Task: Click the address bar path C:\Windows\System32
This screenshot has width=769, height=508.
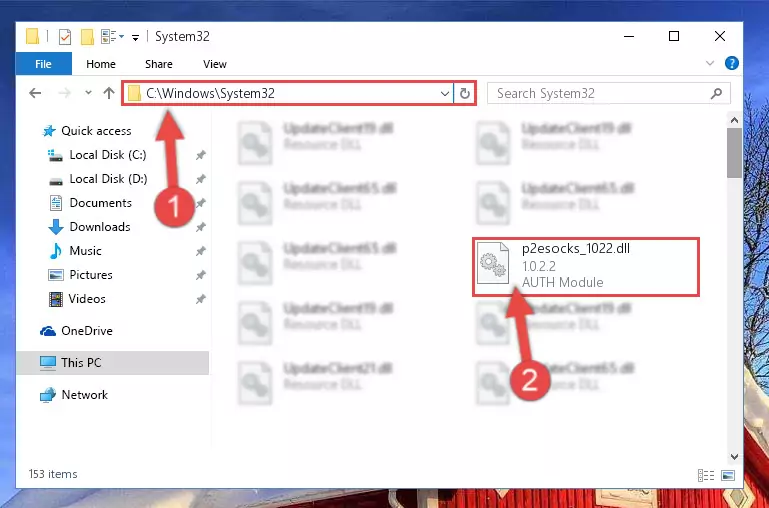Action: [x=210, y=93]
